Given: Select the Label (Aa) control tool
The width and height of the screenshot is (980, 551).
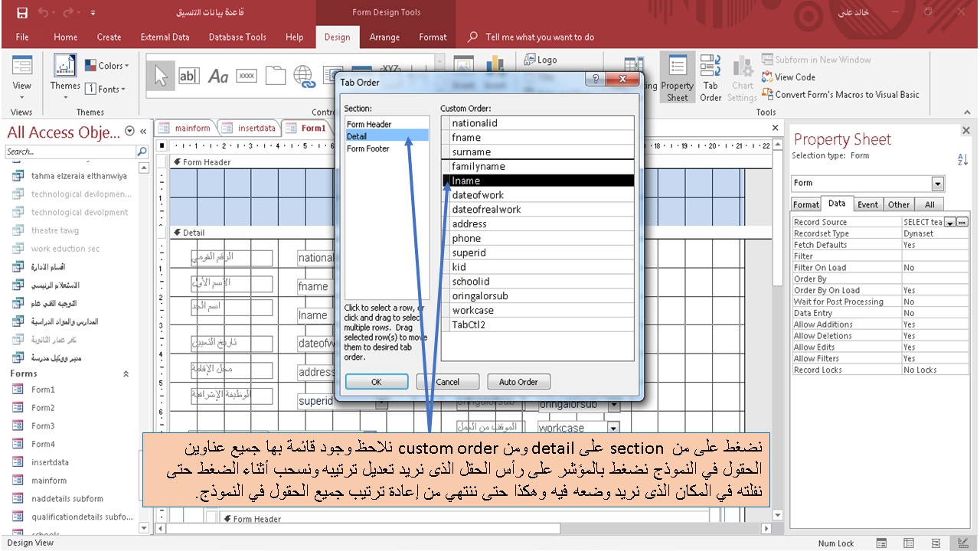Looking at the screenshot, I should [x=219, y=75].
